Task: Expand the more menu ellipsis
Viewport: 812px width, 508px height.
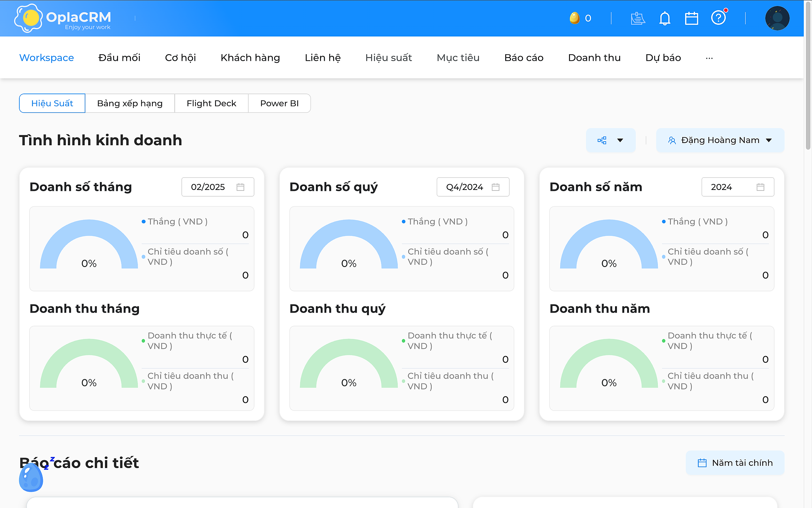Action: click(709, 58)
